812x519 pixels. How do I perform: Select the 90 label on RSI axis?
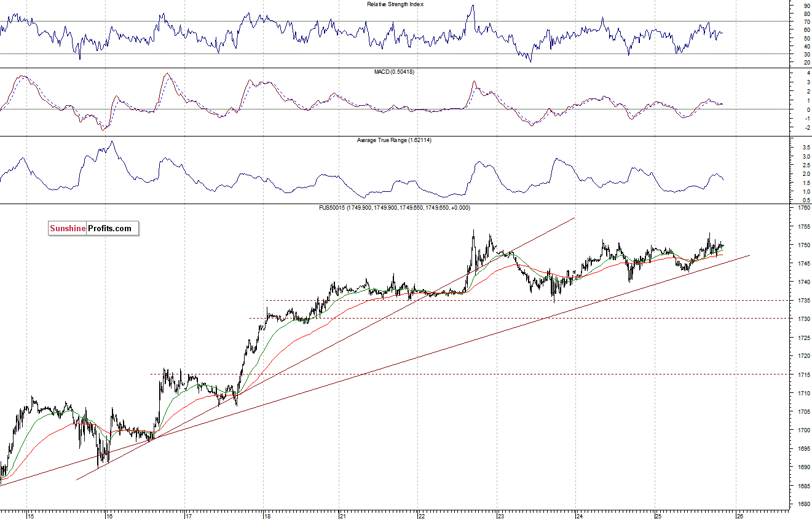(x=806, y=5)
